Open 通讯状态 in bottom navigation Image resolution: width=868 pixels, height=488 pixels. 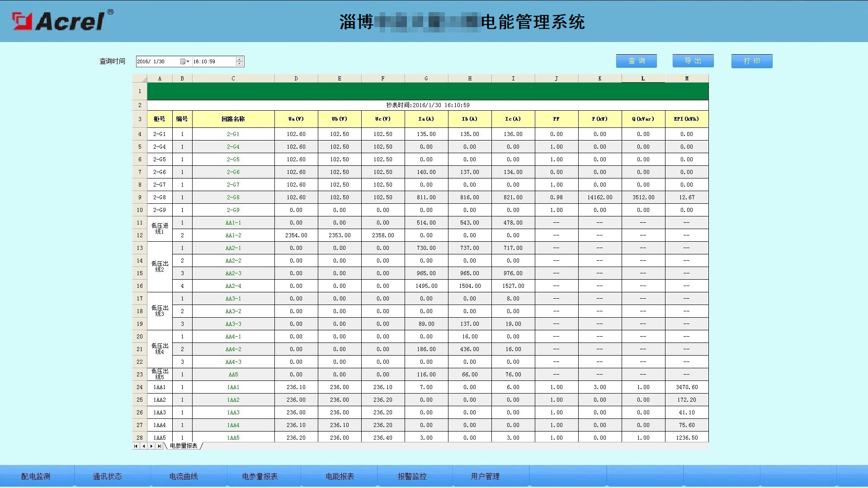(107, 476)
